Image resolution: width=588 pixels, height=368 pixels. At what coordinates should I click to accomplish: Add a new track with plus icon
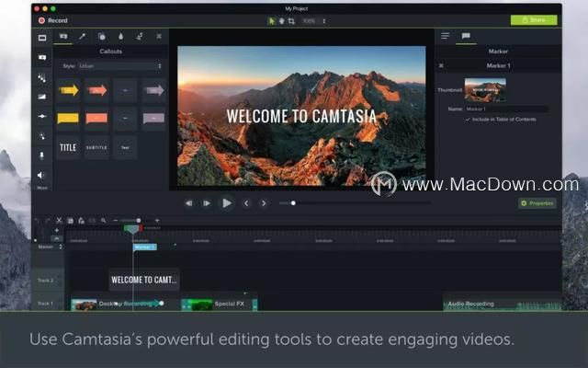pyautogui.click(x=57, y=230)
